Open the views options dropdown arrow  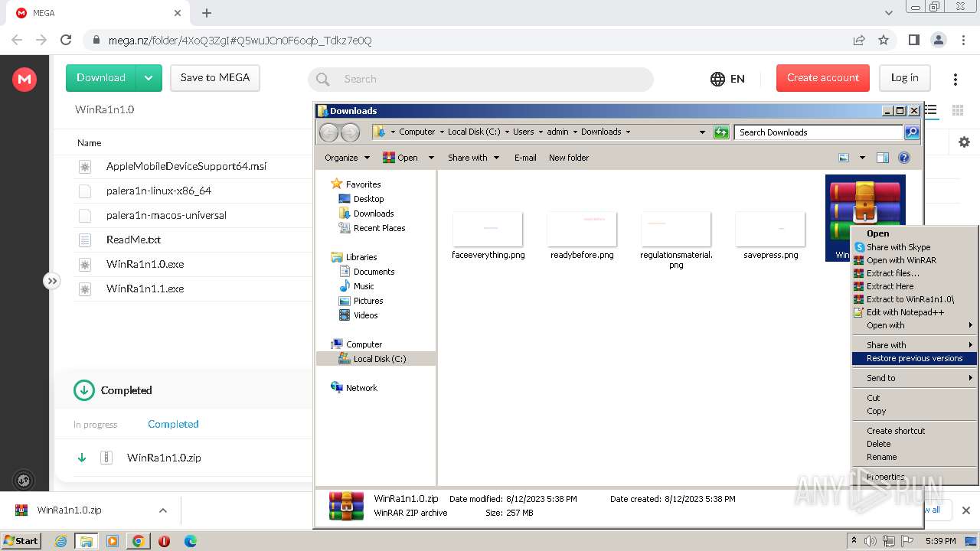pyautogui.click(x=862, y=158)
